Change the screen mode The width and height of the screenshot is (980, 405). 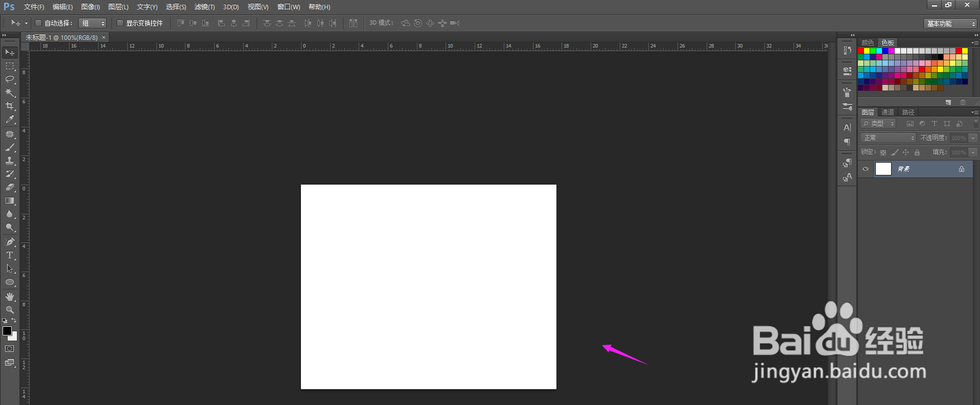[x=10, y=363]
